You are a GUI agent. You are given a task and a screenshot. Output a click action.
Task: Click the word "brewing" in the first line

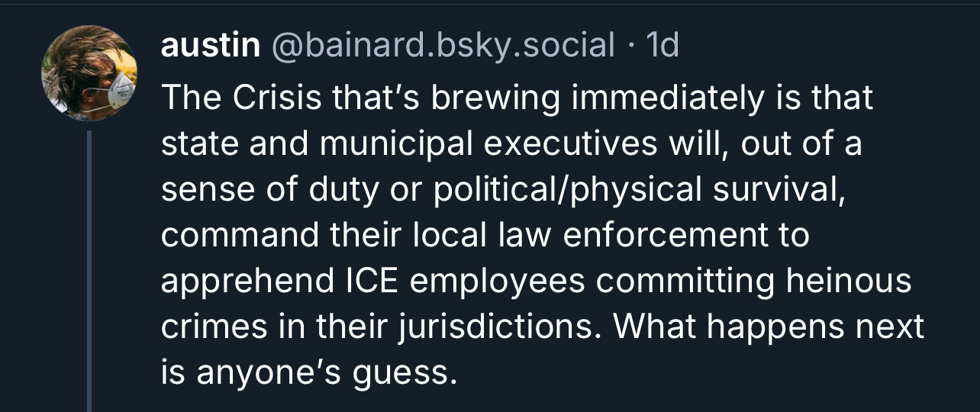pyautogui.click(x=479, y=98)
